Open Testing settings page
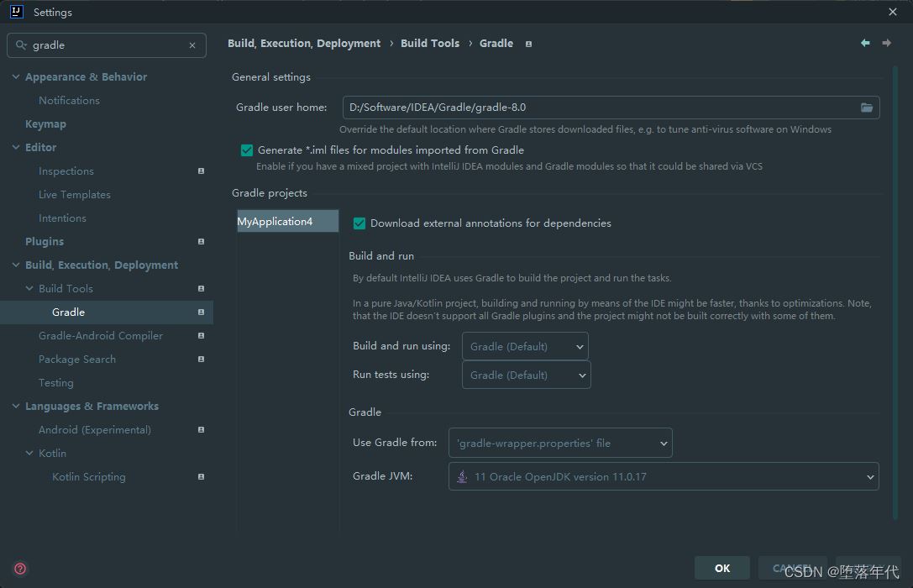This screenshot has width=913, height=588. (56, 383)
